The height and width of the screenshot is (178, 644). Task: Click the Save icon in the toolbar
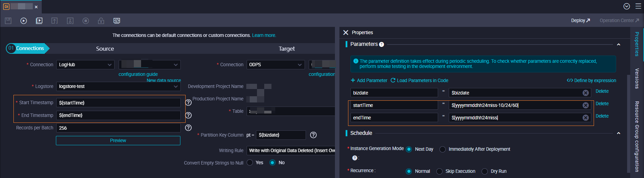[8, 21]
